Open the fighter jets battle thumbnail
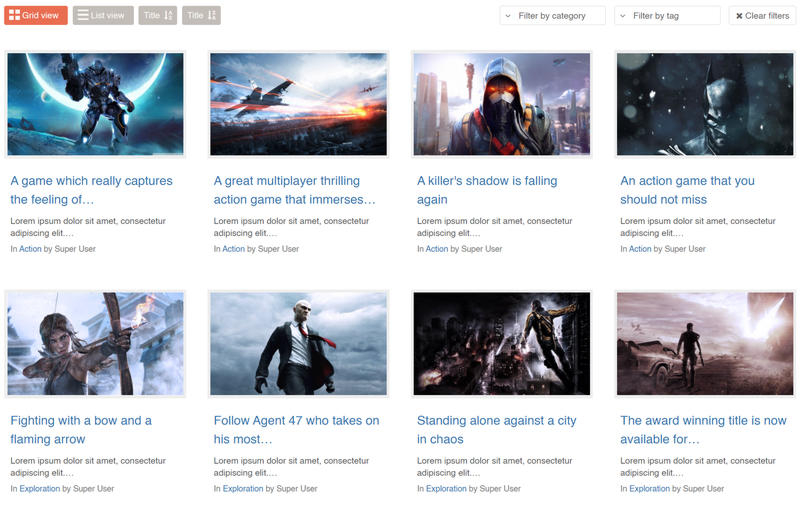Viewport: 800px width, 516px height. point(298,104)
